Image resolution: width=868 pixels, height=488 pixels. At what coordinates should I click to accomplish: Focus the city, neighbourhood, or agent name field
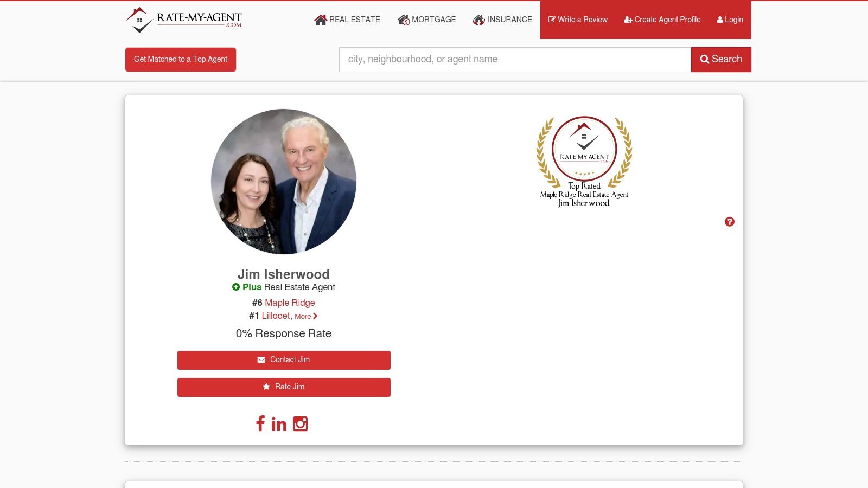515,60
